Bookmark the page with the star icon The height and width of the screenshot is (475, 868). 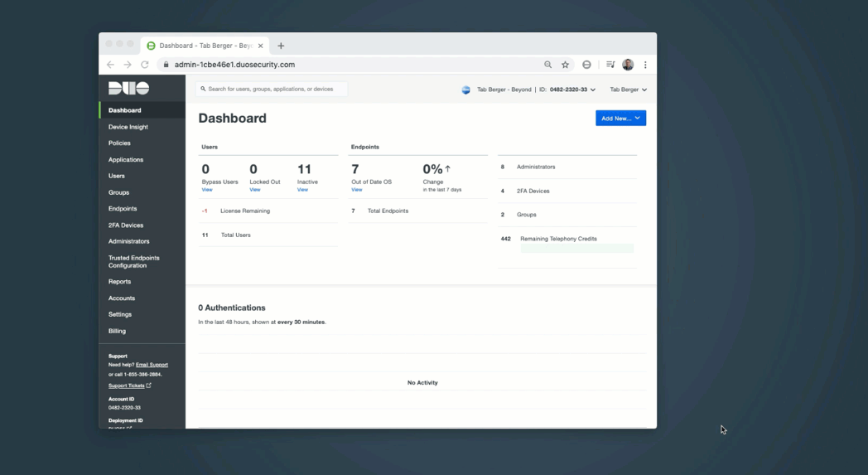tap(565, 65)
